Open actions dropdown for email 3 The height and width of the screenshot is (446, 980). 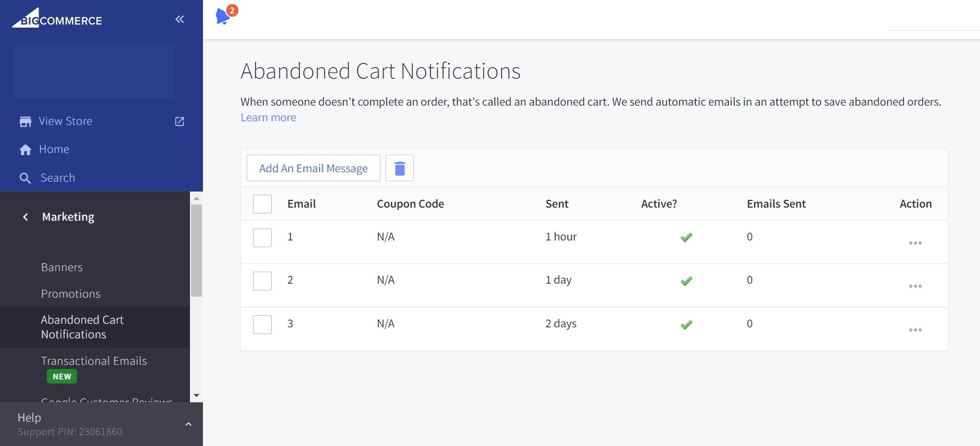(915, 330)
